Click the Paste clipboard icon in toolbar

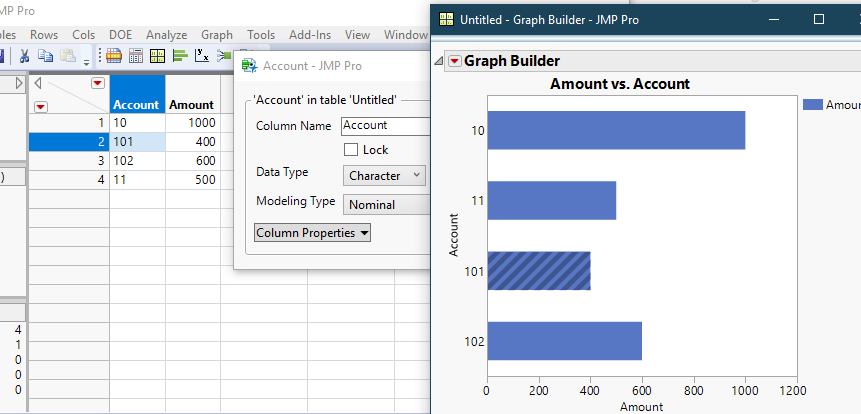coord(67,56)
